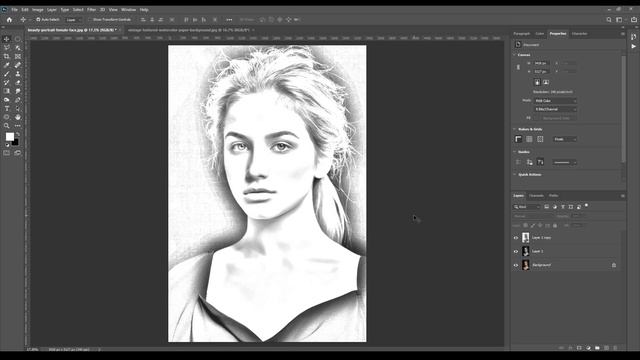Screen dimensions: 640x360
Task: Select the Quick Selection tool
Action: [x=18, y=48]
